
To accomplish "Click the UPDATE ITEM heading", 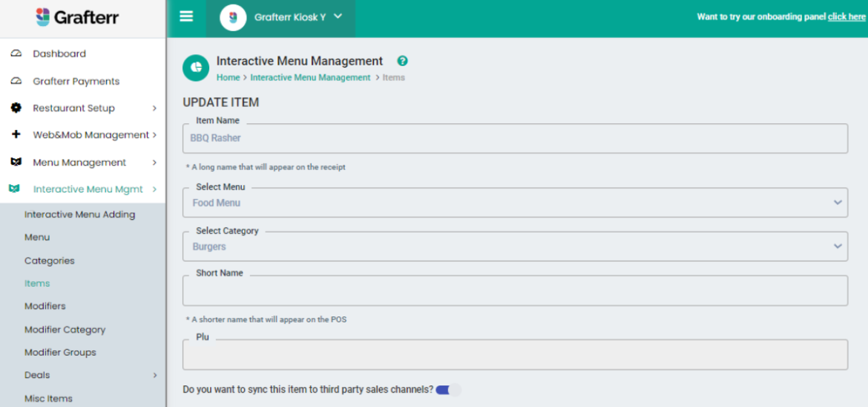I will pyautogui.click(x=221, y=102).
